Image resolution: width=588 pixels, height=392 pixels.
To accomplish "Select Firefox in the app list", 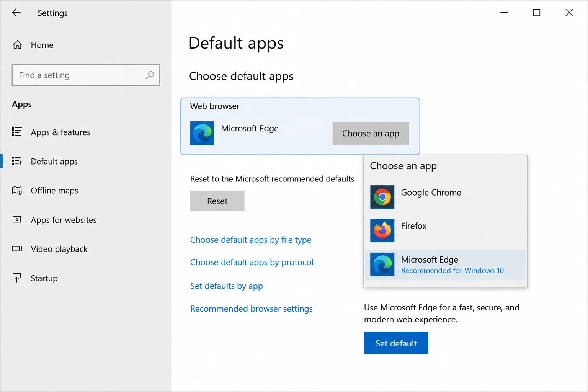I will (x=446, y=230).
